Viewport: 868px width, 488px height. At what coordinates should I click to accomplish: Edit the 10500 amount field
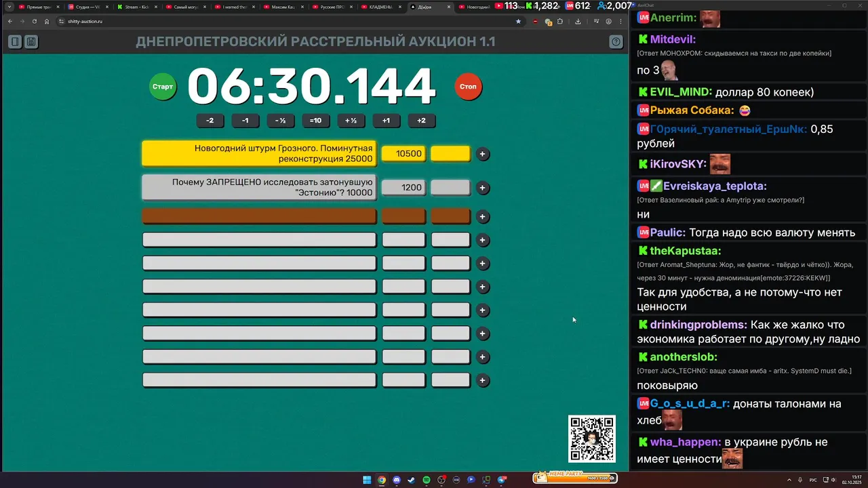click(403, 154)
